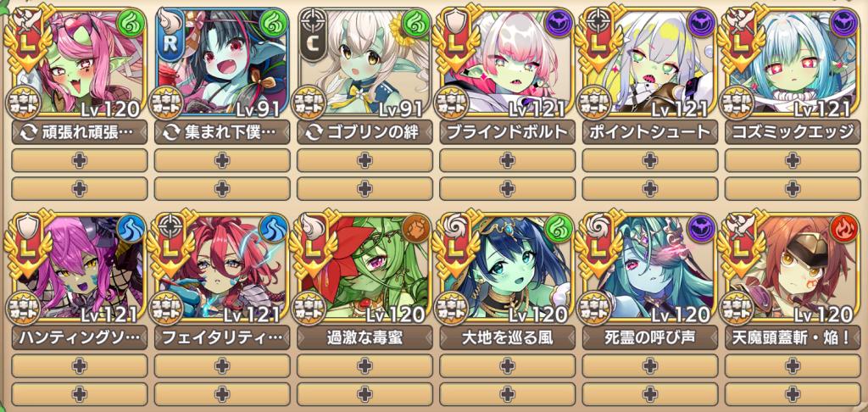Select the C-rarity sunflower goblin thumbnail
Viewport: 868px width, 412px height.
pyautogui.click(x=364, y=61)
